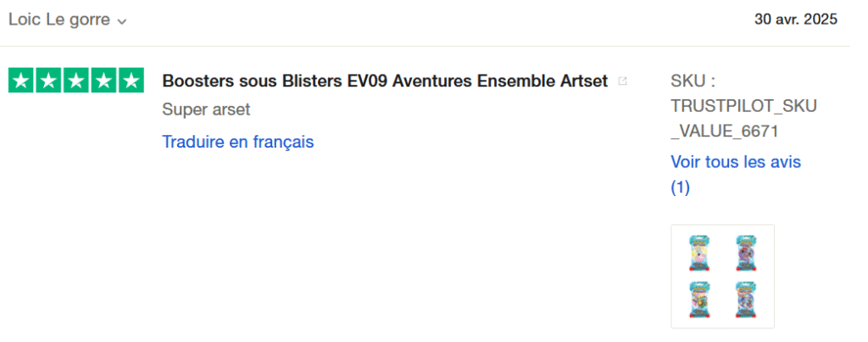Click the fourth green rating star

[103, 81]
